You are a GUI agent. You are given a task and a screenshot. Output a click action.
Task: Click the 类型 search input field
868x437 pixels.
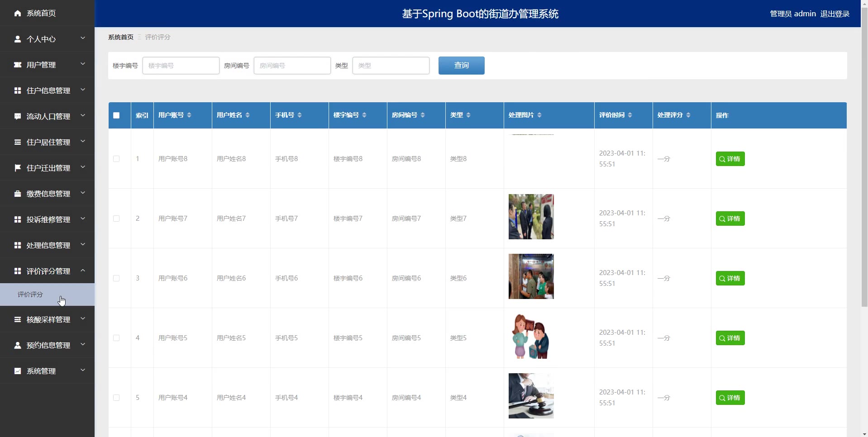tap(391, 66)
